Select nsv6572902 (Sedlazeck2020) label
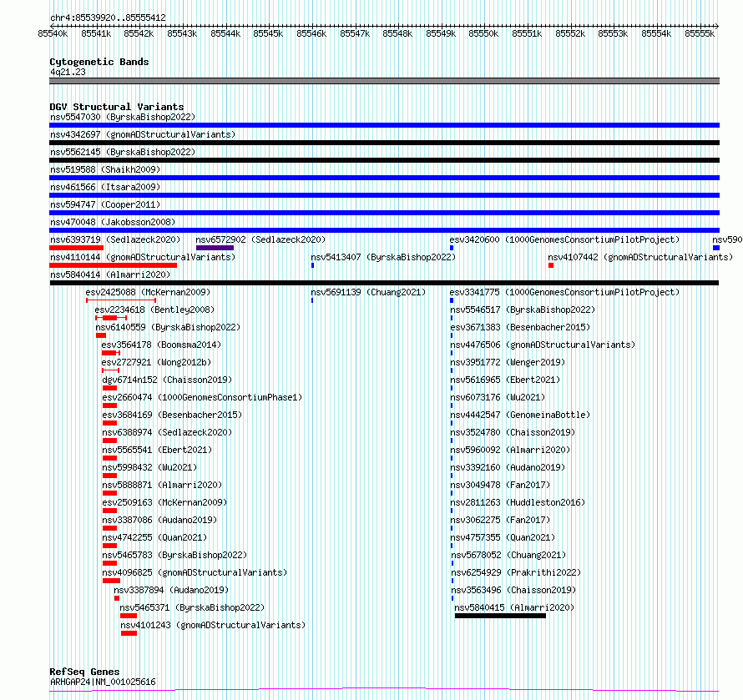743x700 pixels. click(260, 239)
